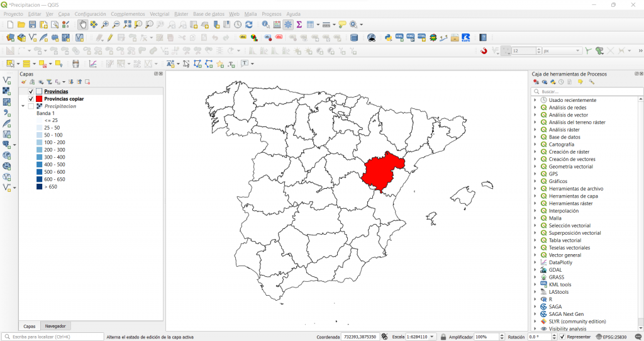Select the Pan Map hand tool
The height and width of the screenshot is (341, 644).
83,25
